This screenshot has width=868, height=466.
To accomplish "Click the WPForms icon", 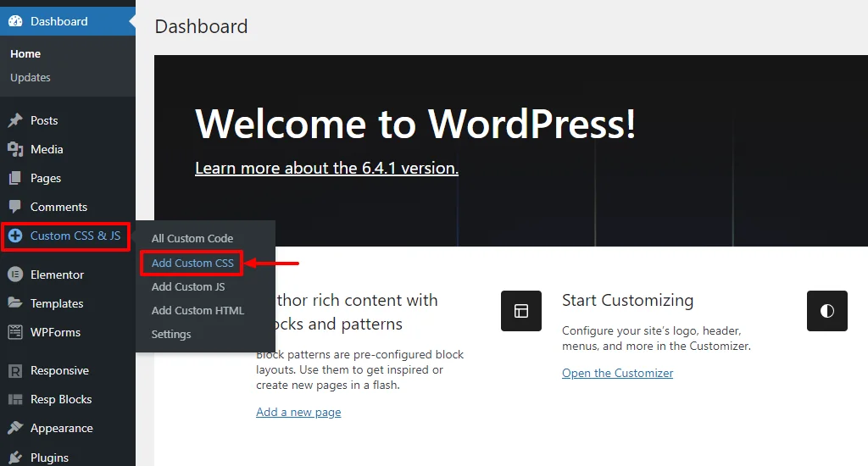I will [x=15, y=331].
